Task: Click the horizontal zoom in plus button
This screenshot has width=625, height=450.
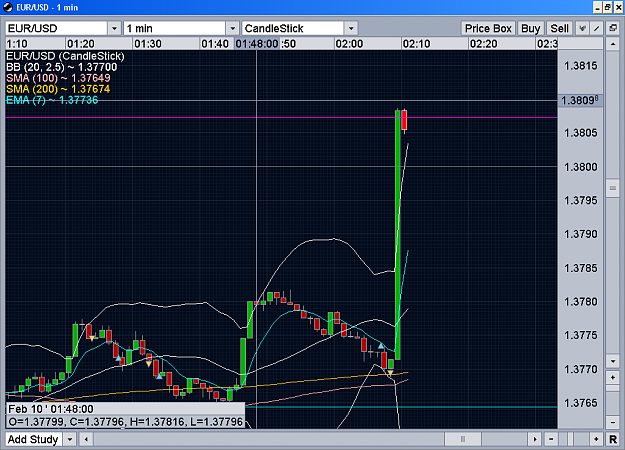Action: point(596,439)
